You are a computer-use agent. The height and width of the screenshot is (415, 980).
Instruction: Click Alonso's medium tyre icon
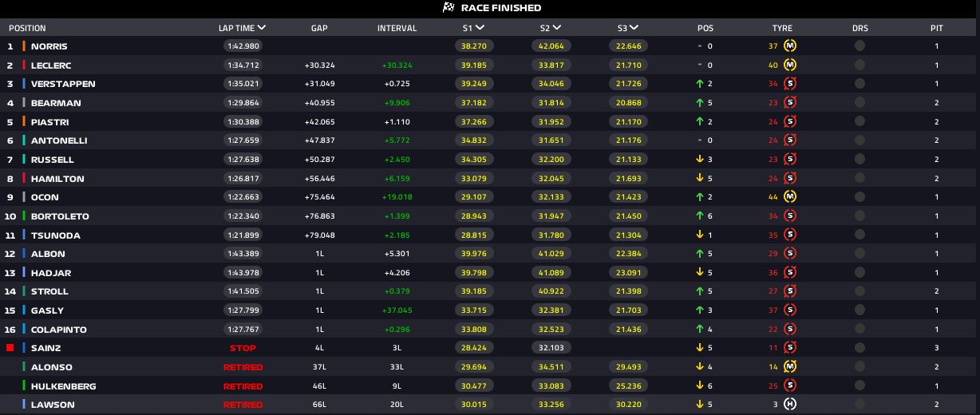(790, 367)
